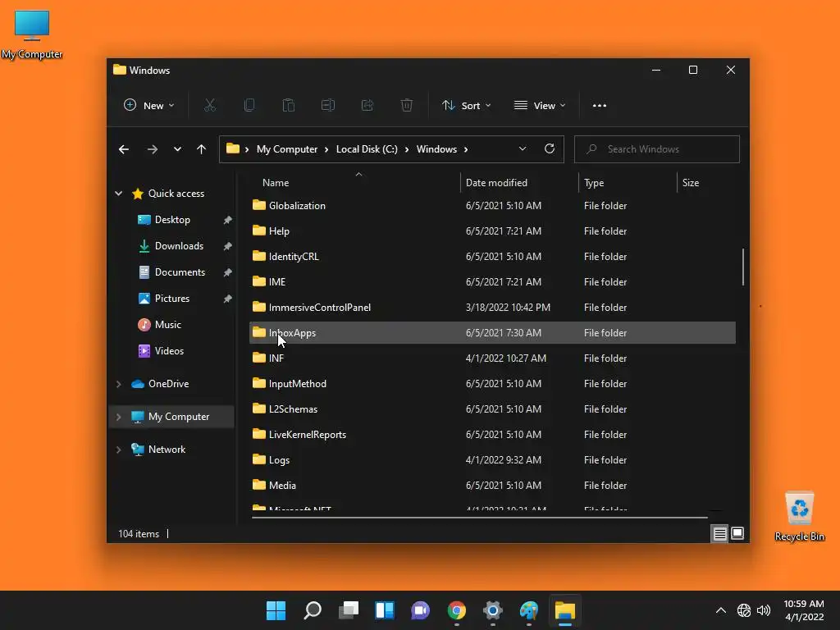Image resolution: width=840 pixels, height=630 pixels.
Task: Click Windows segment in breadcrumb
Action: pyautogui.click(x=436, y=149)
